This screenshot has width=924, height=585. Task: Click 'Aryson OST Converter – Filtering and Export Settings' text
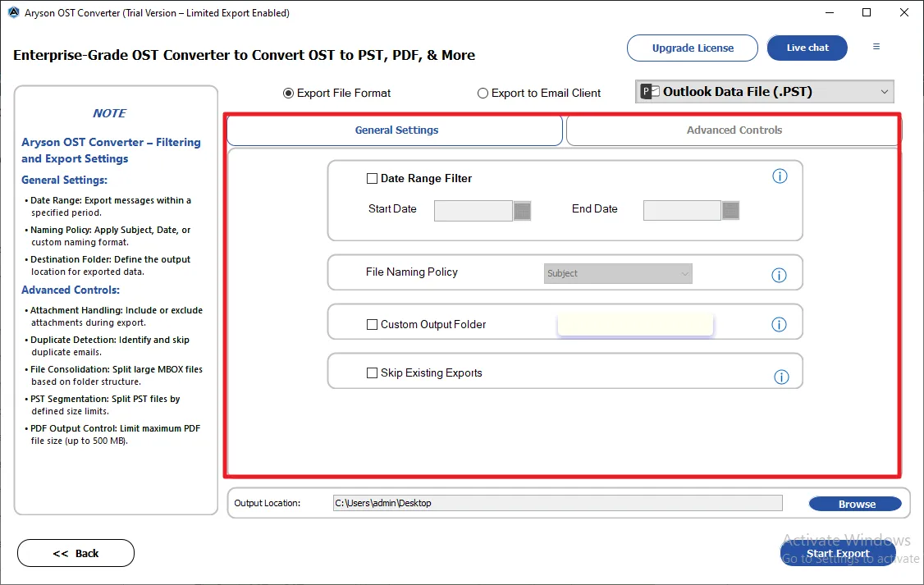click(x=111, y=150)
